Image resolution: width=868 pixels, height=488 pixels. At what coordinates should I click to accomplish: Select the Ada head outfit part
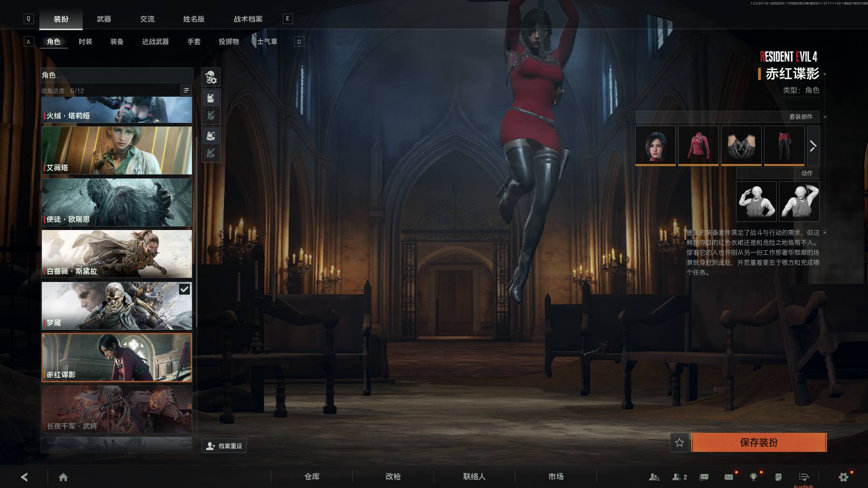pos(655,145)
